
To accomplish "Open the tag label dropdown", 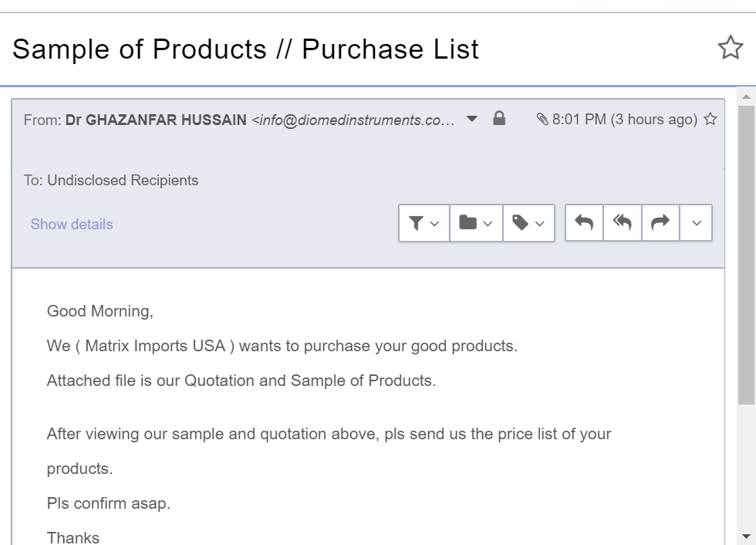I will click(x=528, y=223).
